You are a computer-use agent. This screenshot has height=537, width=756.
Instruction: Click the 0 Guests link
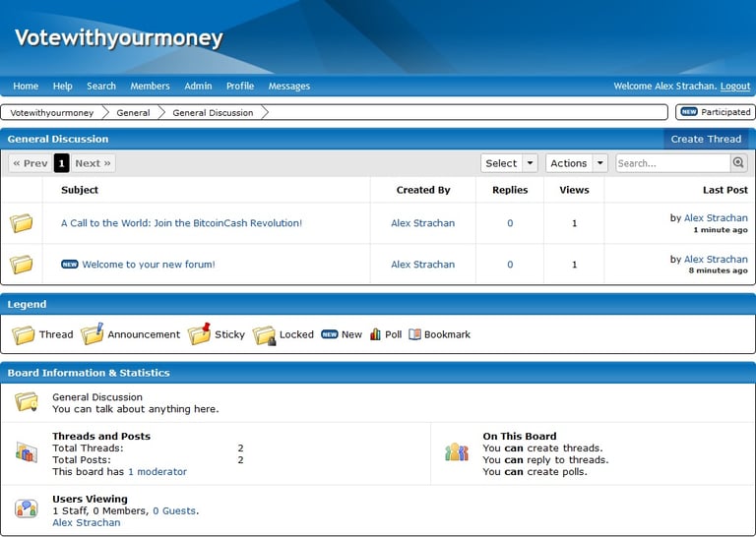(x=174, y=510)
